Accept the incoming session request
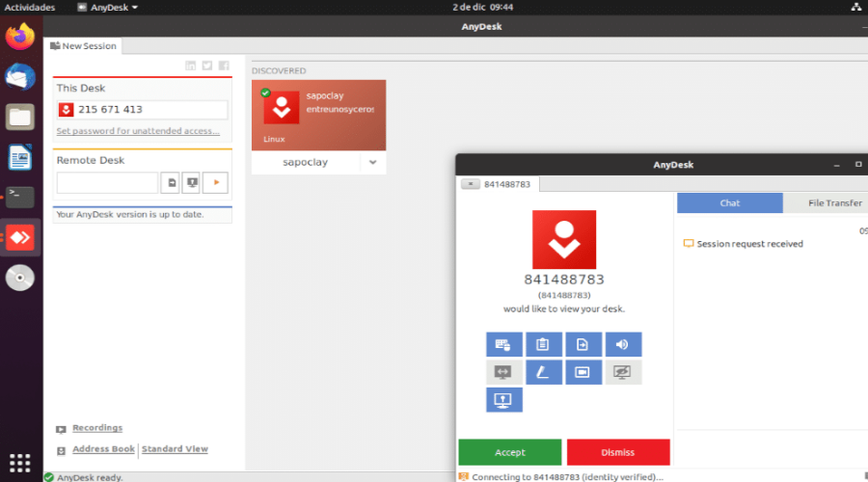 (x=510, y=452)
